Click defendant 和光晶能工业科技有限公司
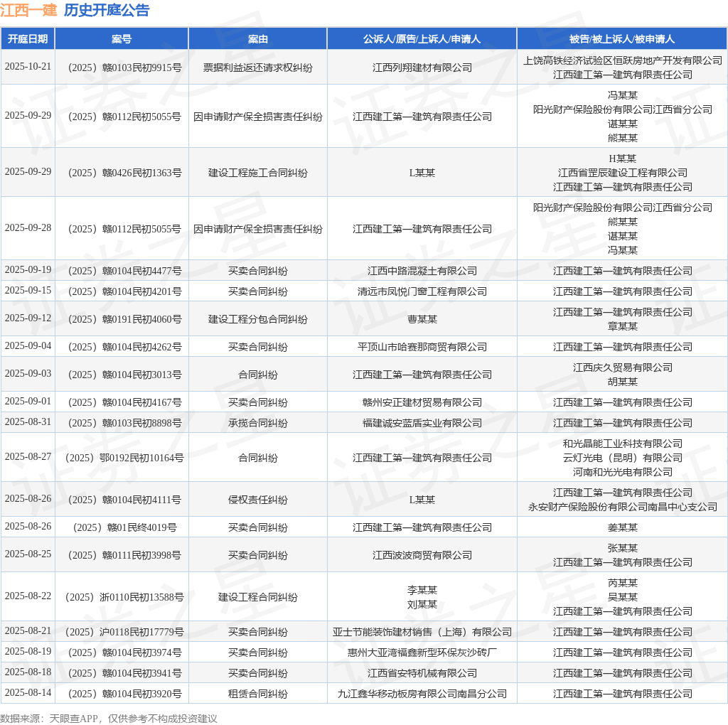Screen dimensions: 728x725 (623, 444)
